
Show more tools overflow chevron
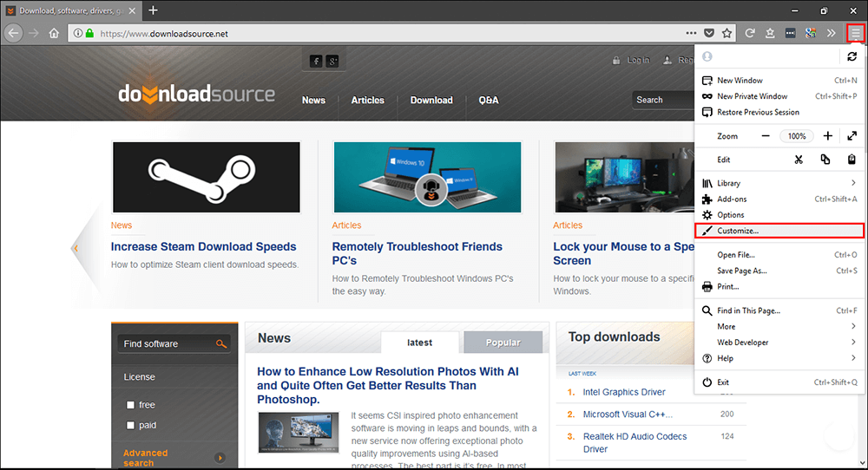(x=831, y=33)
